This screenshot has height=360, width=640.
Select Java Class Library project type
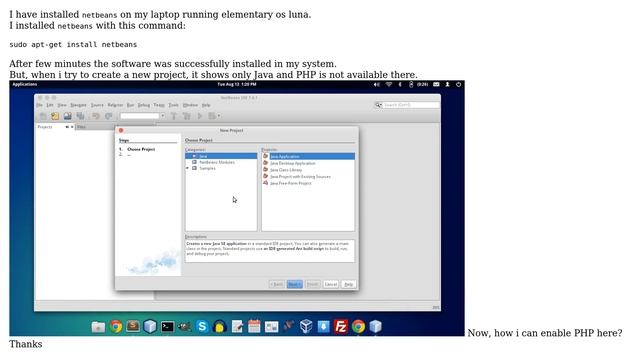[286, 170]
